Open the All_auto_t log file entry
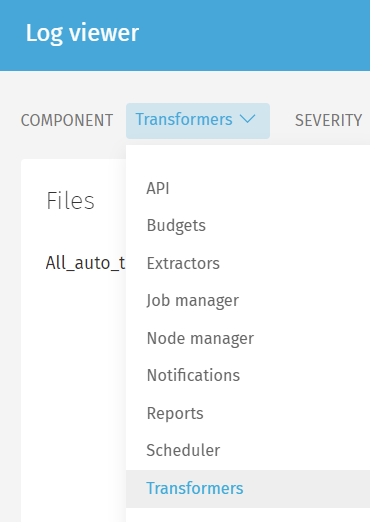The width and height of the screenshot is (370, 522). pyautogui.click(x=85, y=263)
